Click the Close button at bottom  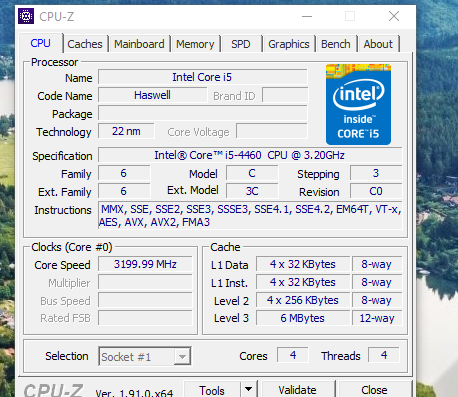374,390
